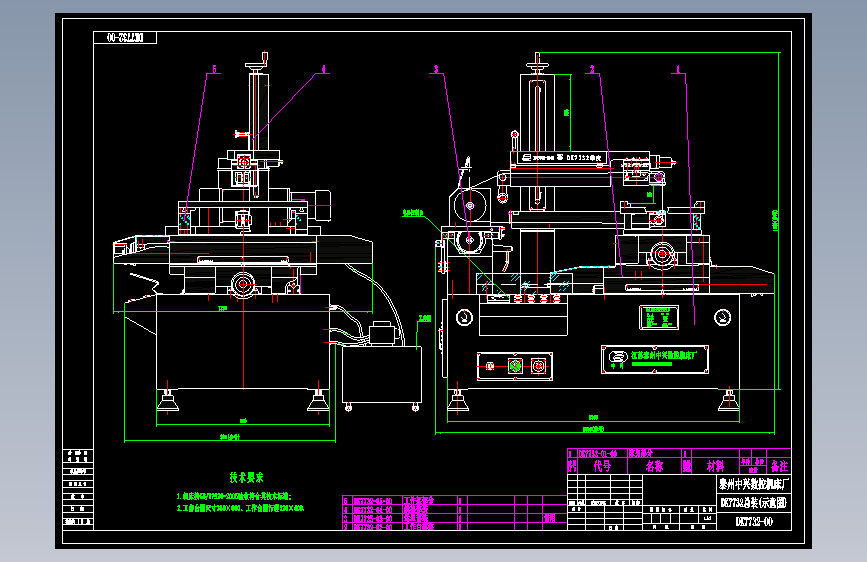Click the 材料 column header
867x562 pixels.
point(715,466)
